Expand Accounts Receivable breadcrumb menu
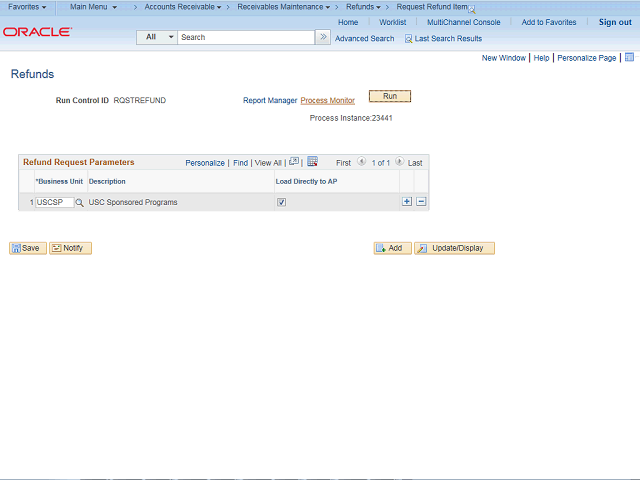 (183, 7)
